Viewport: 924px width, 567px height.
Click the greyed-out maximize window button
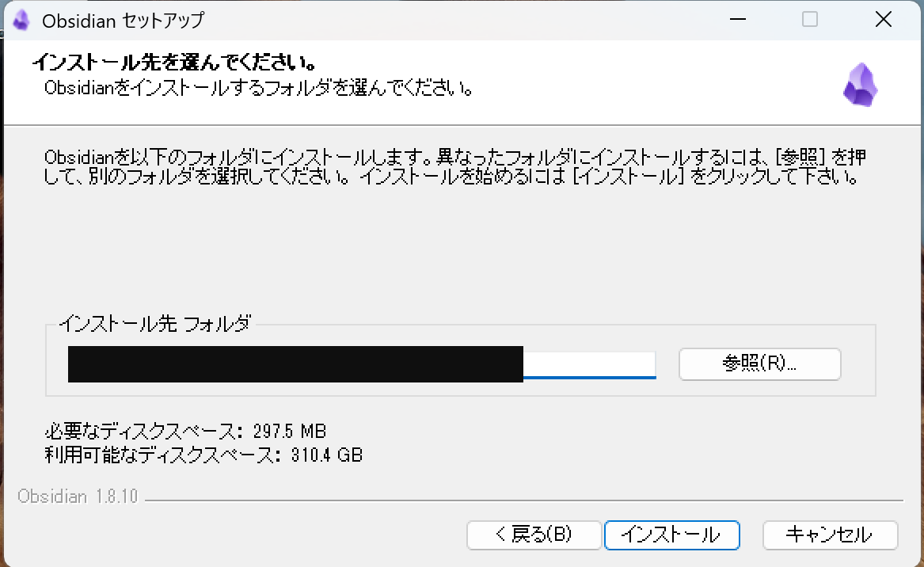810,20
